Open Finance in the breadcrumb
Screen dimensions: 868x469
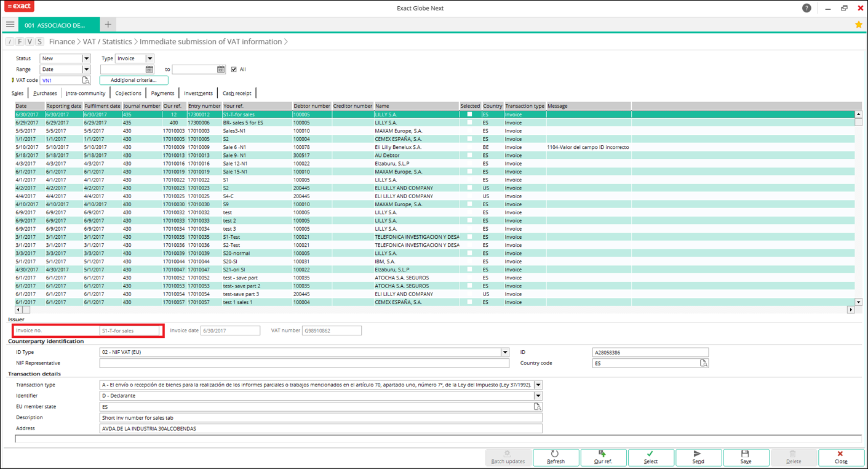coord(62,42)
